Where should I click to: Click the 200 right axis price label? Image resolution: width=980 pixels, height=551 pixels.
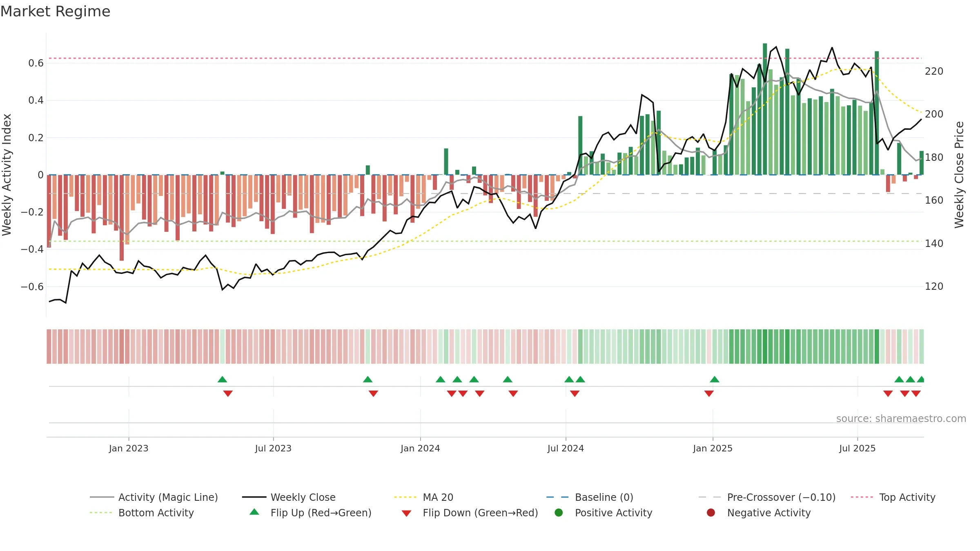[x=934, y=114]
